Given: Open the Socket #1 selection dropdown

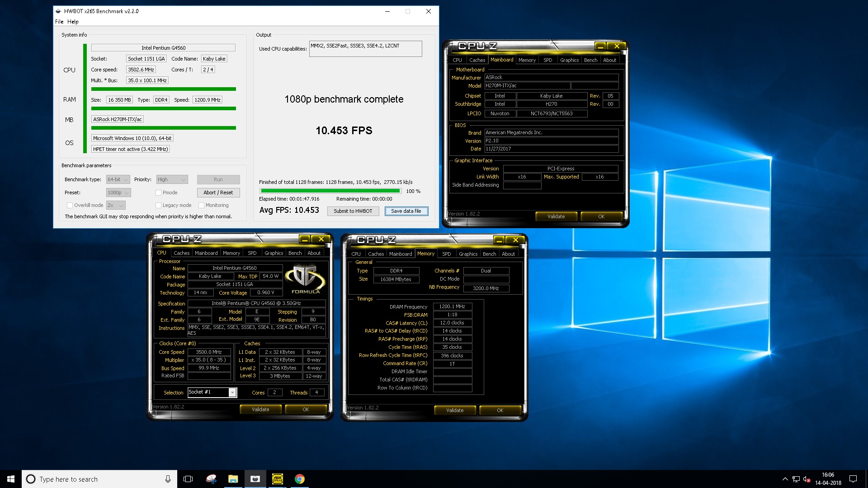Looking at the screenshot, I should point(212,392).
